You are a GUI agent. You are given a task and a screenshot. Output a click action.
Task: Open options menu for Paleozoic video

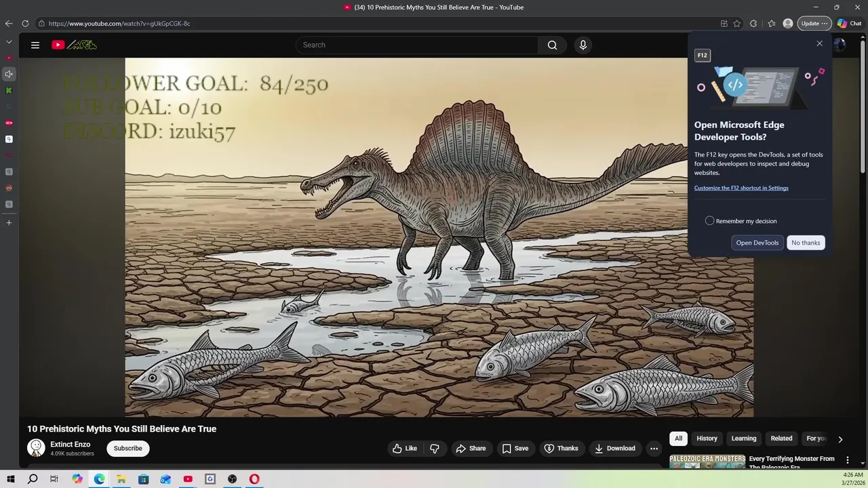pos(847,460)
